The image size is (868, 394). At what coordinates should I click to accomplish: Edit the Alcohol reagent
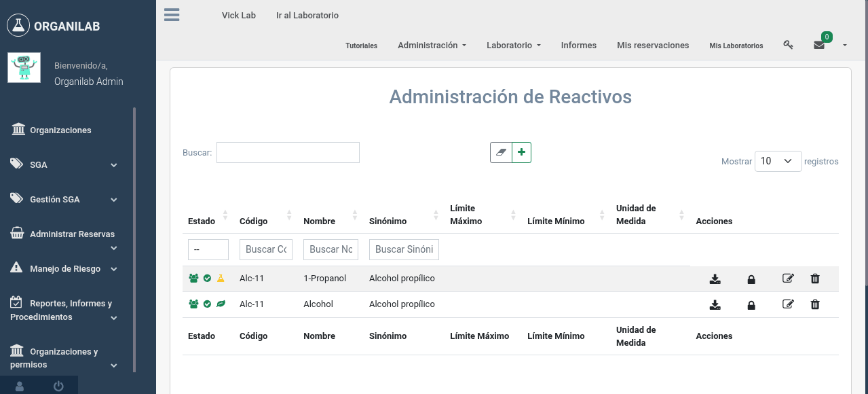pos(788,304)
